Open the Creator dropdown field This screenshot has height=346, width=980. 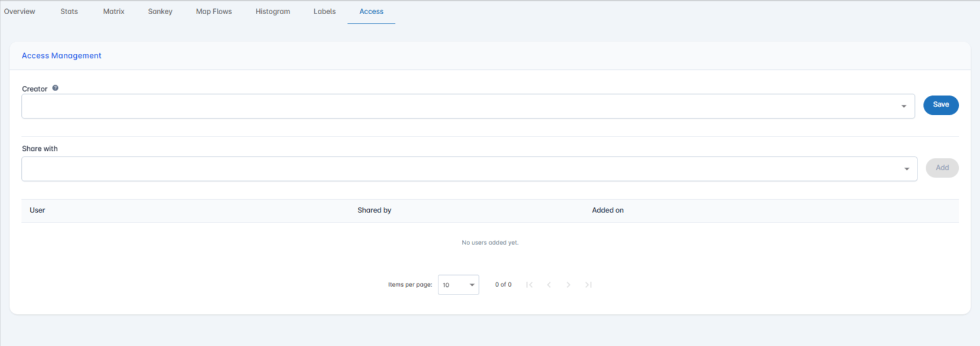coord(468,106)
